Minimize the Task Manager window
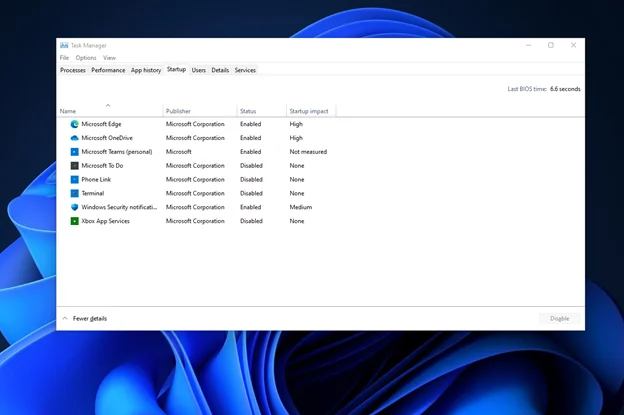 [528, 45]
